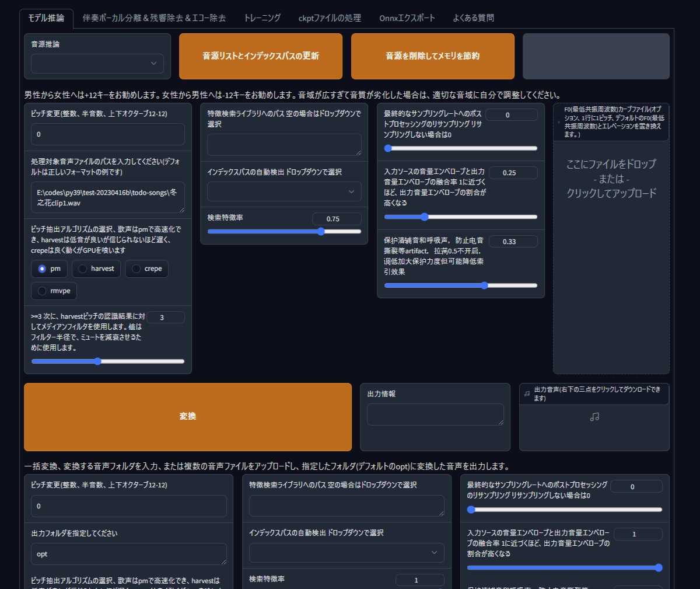This screenshot has height=589, width=700.
Task: Click the file icon beside the F0 curve file label
Action: [x=559, y=123]
